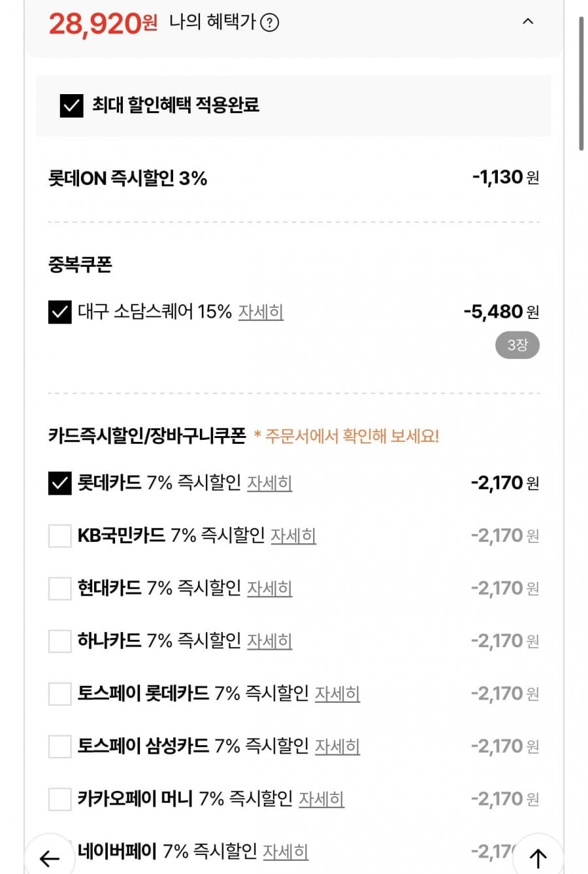Enable 현대카드 7% 즉시할인 checkbox
Screen dimensions: 588x874
click(x=59, y=588)
